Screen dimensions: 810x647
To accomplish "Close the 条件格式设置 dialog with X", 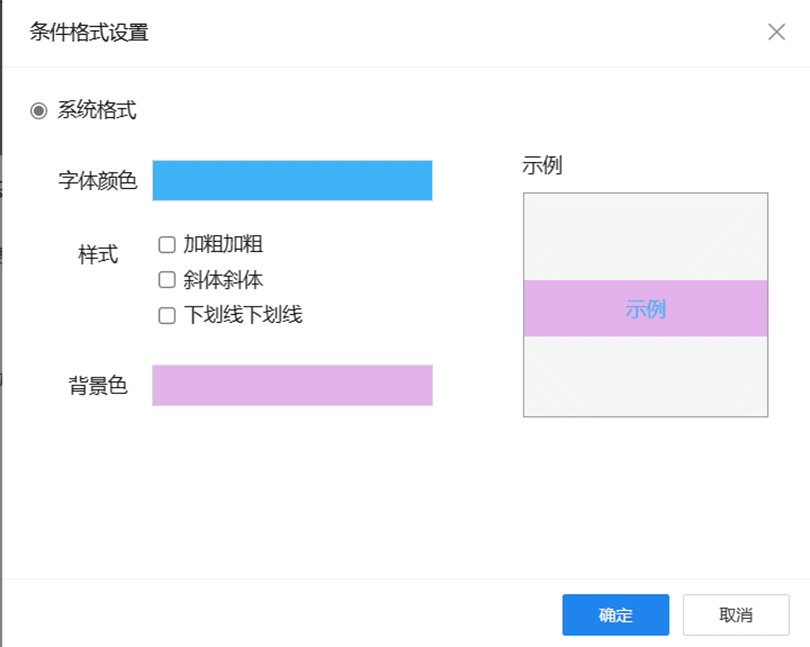I will (776, 32).
